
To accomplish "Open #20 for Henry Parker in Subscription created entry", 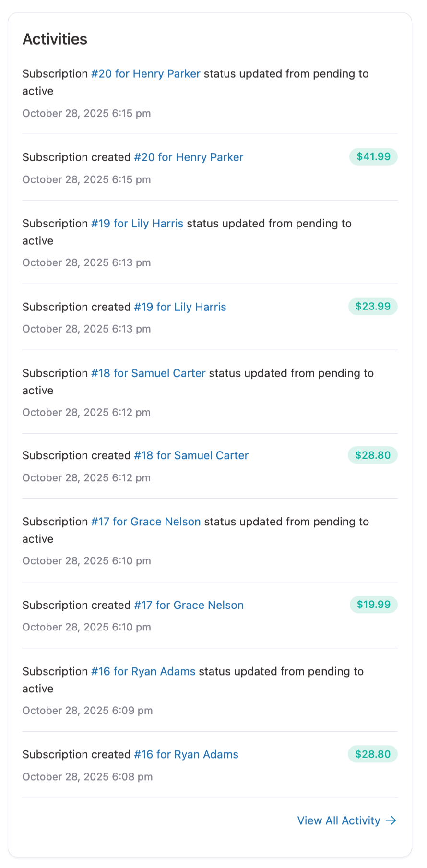I will tap(189, 157).
